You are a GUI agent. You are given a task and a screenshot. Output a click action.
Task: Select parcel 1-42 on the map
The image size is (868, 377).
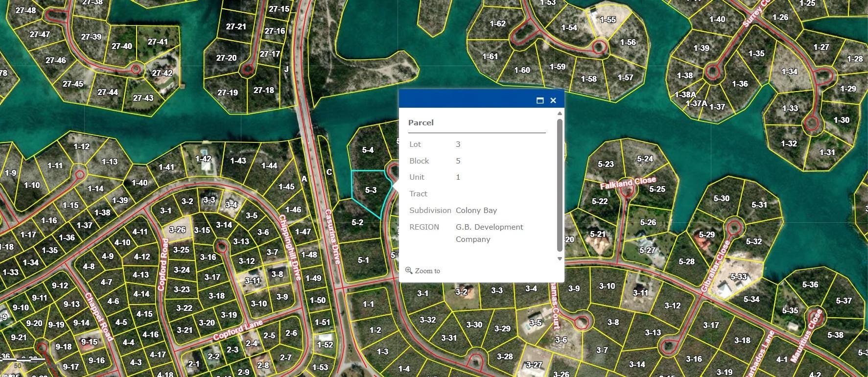tap(203, 159)
